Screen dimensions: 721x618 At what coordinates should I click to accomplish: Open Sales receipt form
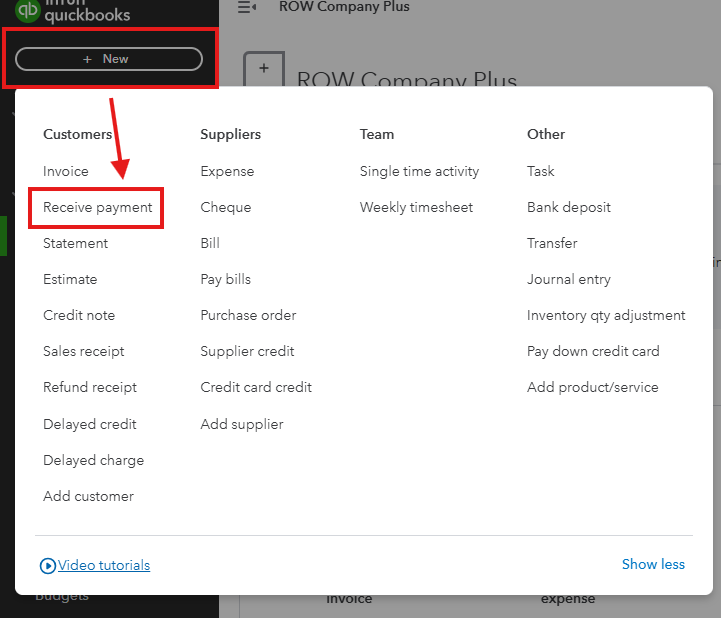click(x=84, y=351)
